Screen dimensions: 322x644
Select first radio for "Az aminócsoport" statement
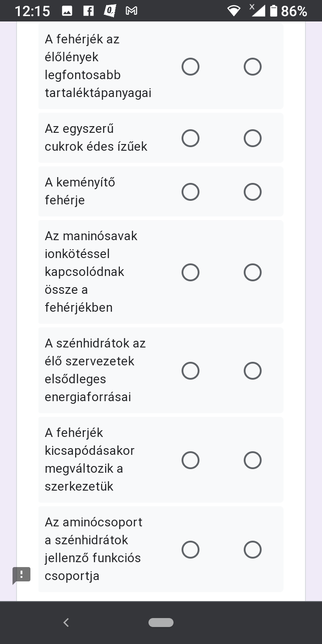coord(191,550)
